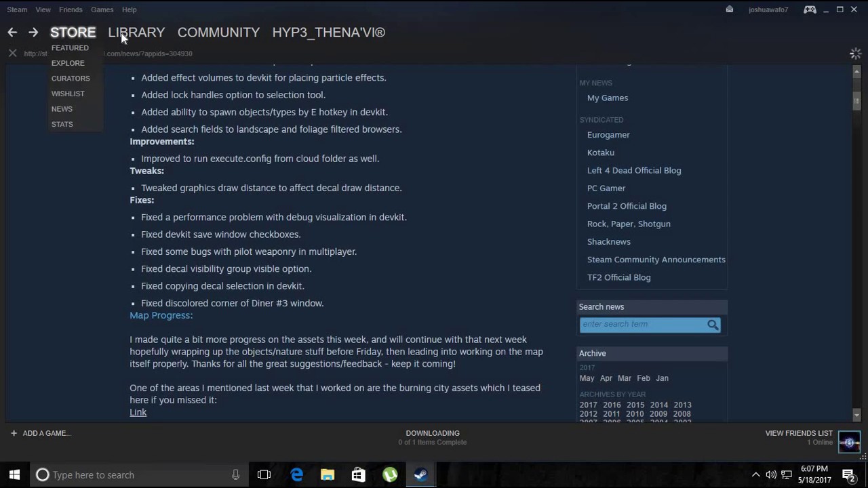Open the Apr archive

[x=606, y=378]
